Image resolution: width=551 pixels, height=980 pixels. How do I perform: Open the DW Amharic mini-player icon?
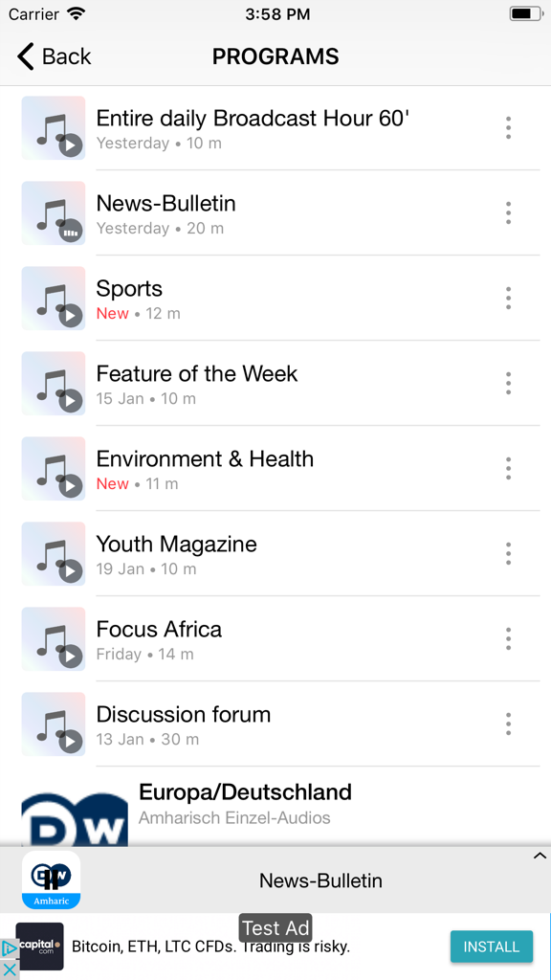[52, 880]
